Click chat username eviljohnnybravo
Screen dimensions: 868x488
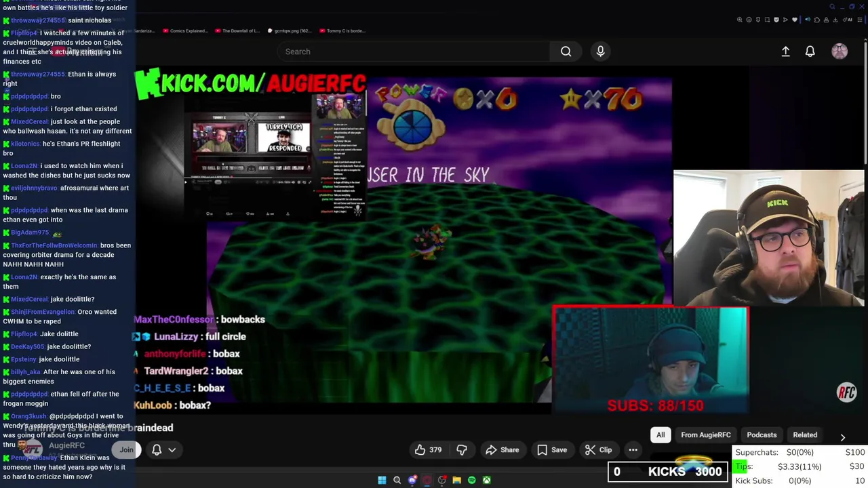(34, 188)
